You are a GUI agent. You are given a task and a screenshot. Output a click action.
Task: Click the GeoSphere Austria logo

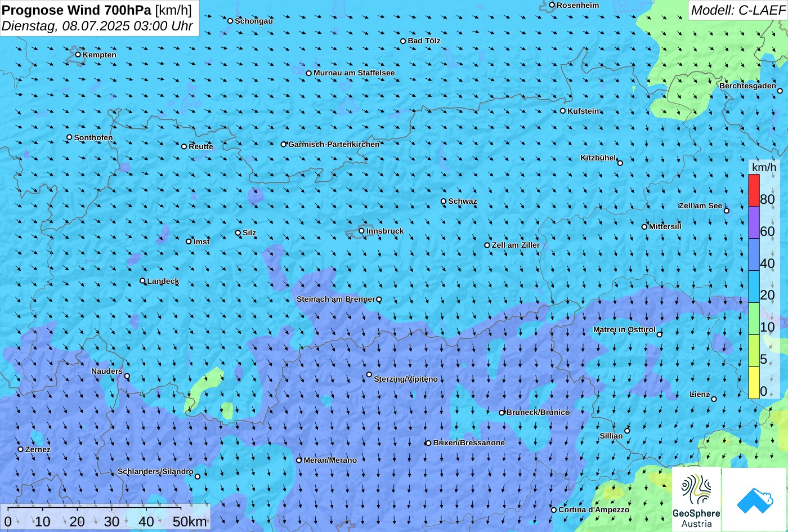coord(696,499)
